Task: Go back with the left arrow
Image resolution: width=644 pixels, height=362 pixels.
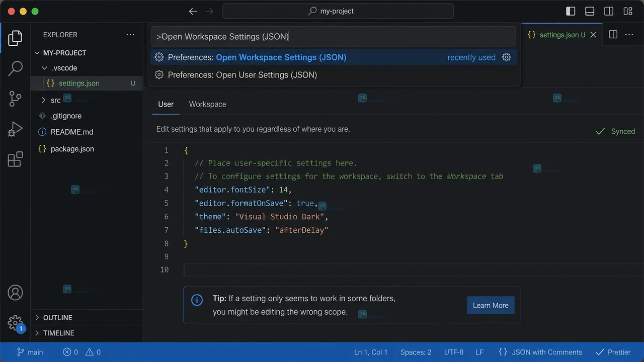Action: [x=193, y=11]
